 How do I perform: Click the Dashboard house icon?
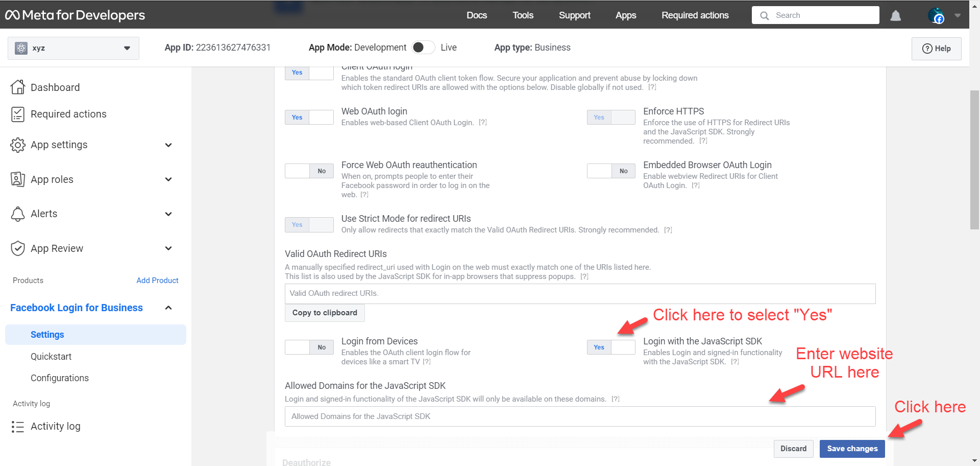click(x=18, y=87)
